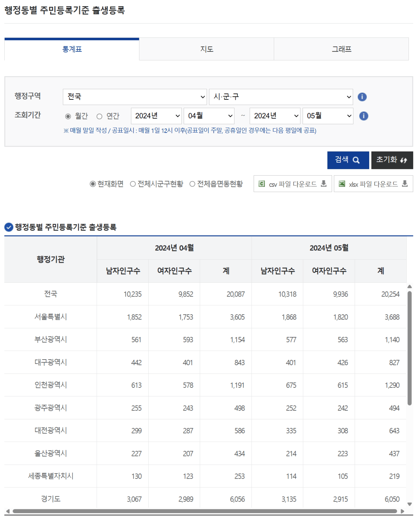Select the 연간 radio button
Image resolution: width=420 pixels, height=520 pixels.
coord(99,116)
